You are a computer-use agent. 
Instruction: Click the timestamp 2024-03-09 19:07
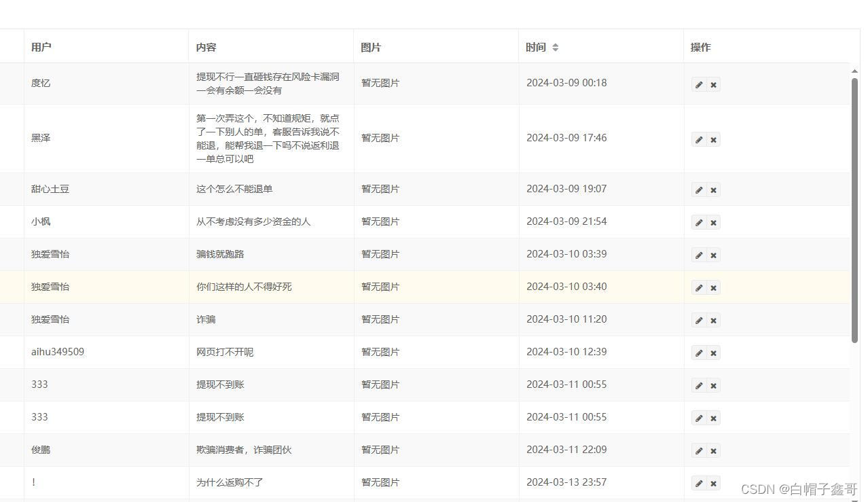(566, 189)
